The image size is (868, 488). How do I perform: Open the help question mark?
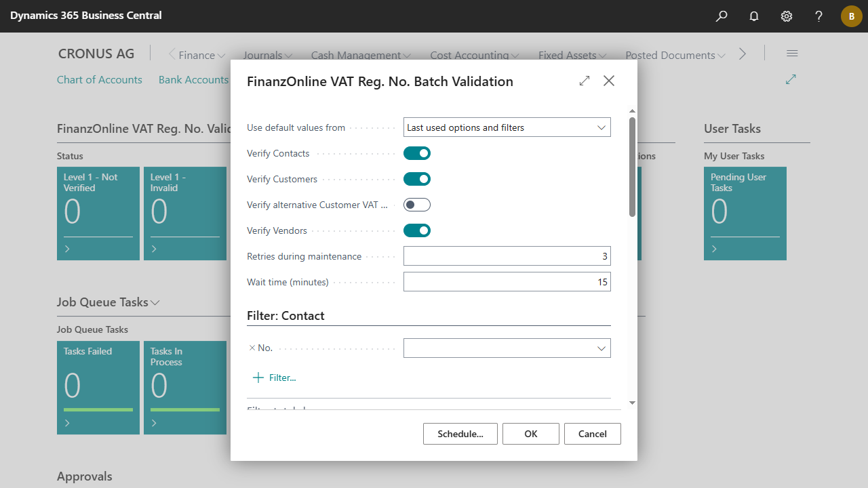(819, 16)
